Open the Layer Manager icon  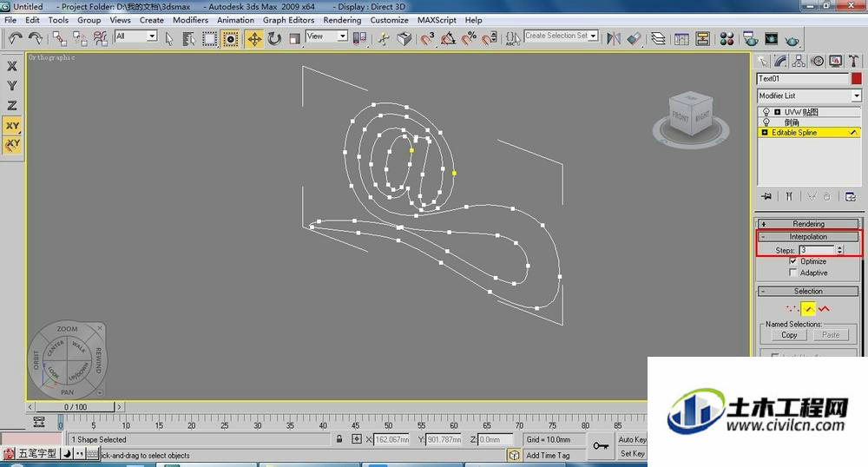[658, 38]
